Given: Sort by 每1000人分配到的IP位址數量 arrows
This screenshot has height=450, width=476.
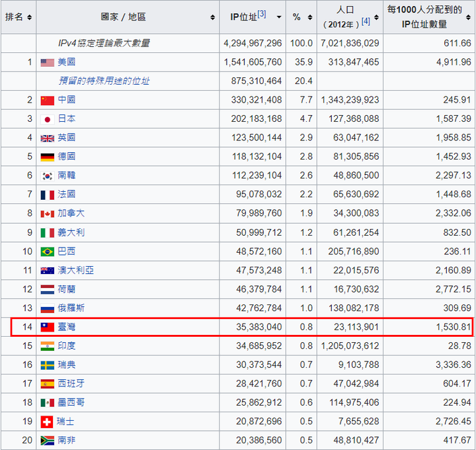Looking at the screenshot, I should [469, 17].
